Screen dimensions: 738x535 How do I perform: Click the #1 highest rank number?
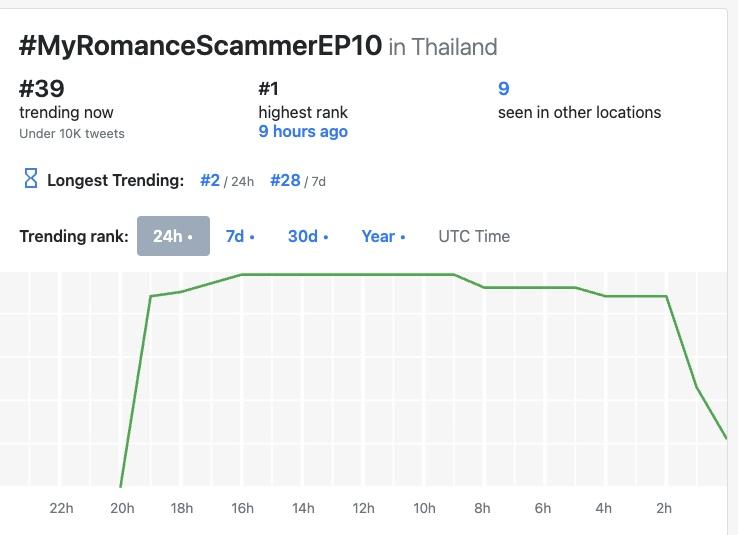click(268, 88)
